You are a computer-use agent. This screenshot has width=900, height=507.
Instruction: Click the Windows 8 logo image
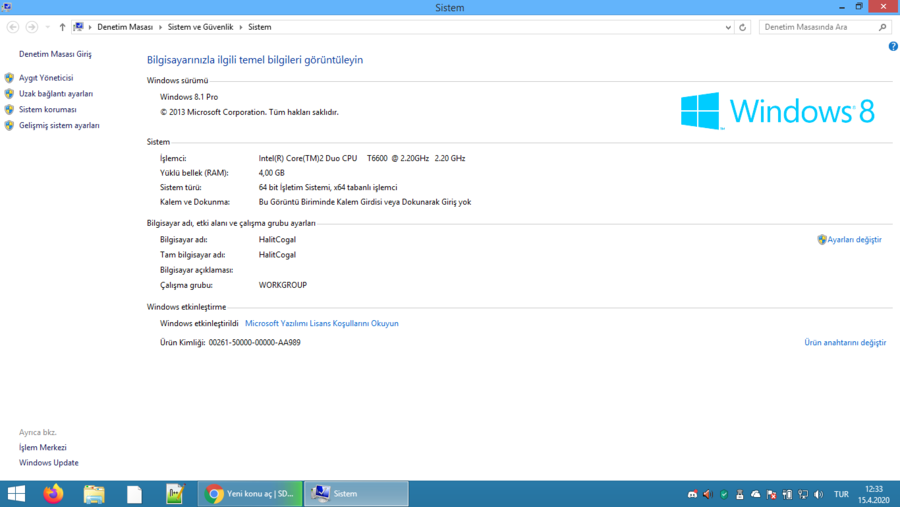(x=778, y=111)
